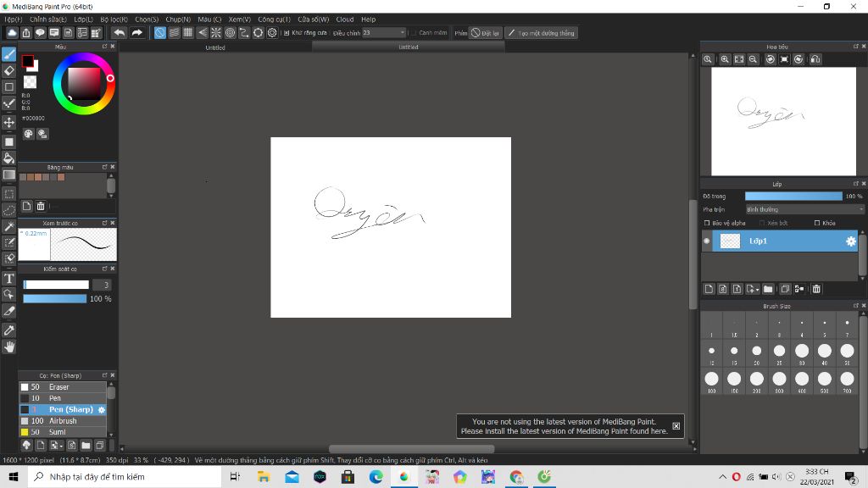
Task: Select Pen brush with size 10
Action: (63, 398)
